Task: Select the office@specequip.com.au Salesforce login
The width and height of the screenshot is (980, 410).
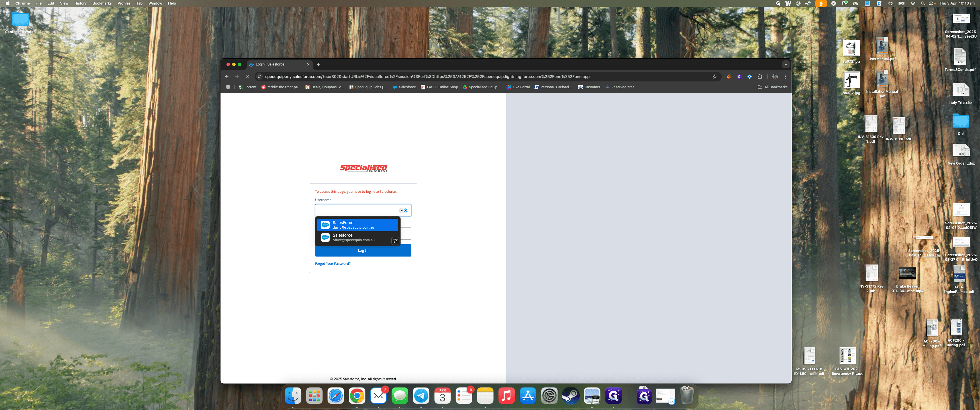Action: point(358,237)
